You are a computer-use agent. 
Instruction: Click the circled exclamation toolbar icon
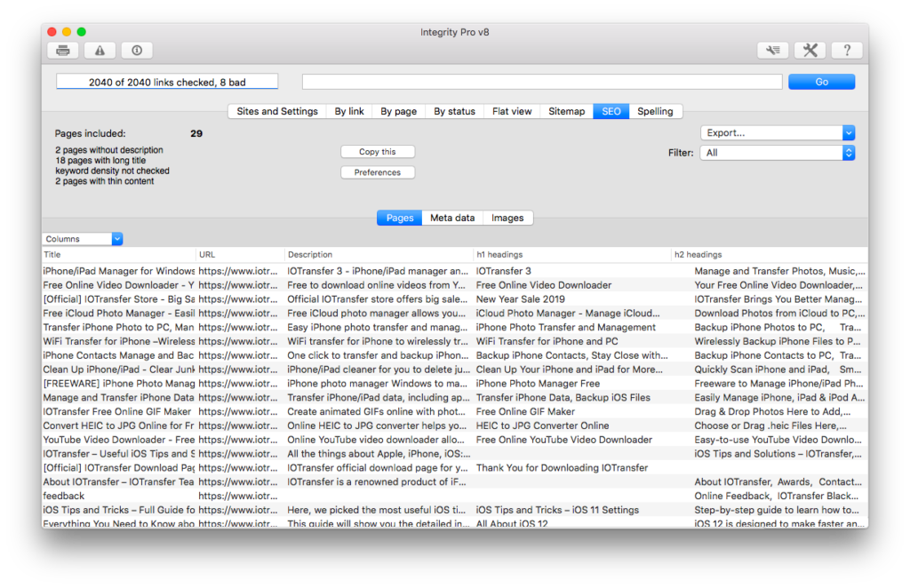click(x=137, y=51)
